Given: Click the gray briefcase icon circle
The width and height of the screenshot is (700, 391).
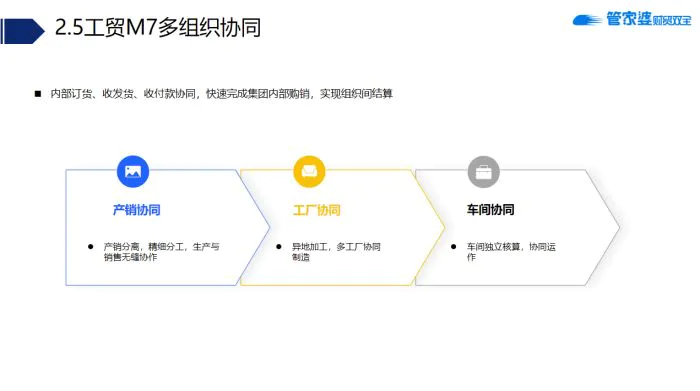Looking at the screenshot, I should (x=483, y=172).
